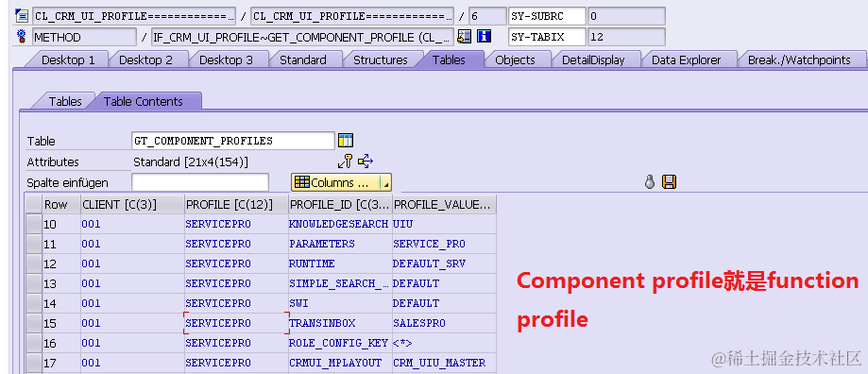Click the SWI cell in row 14
Screen dimensions: 868x374
[340, 303]
